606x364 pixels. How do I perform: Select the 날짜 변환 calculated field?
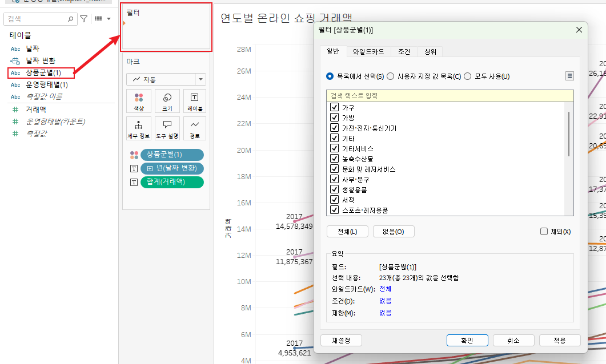coord(41,60)
